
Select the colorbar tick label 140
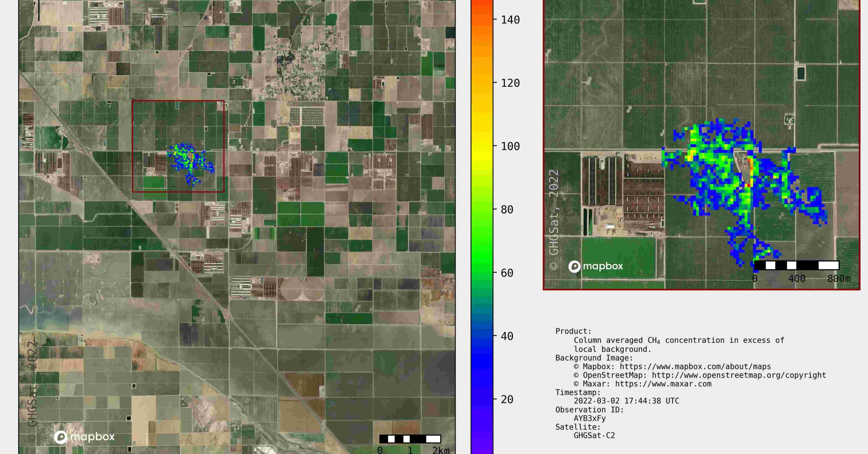pos(510,20)
